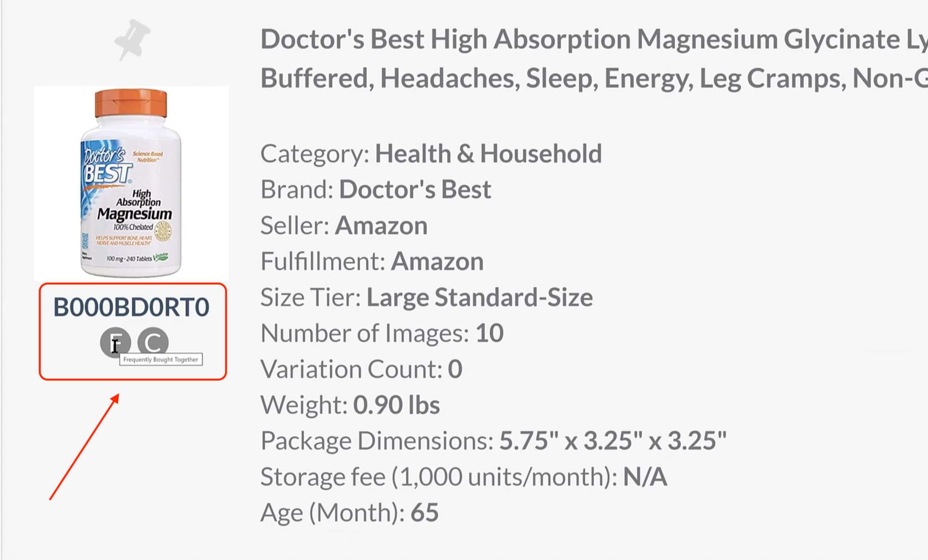Click the Storage fee N/A value
This screenshot has width=928, height=560.
[645, 477]
